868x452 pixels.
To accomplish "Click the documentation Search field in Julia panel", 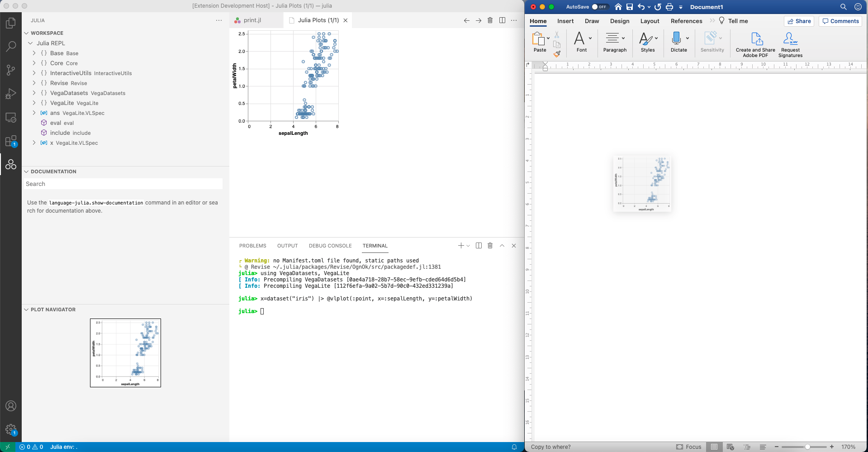I will pos(123,184).
